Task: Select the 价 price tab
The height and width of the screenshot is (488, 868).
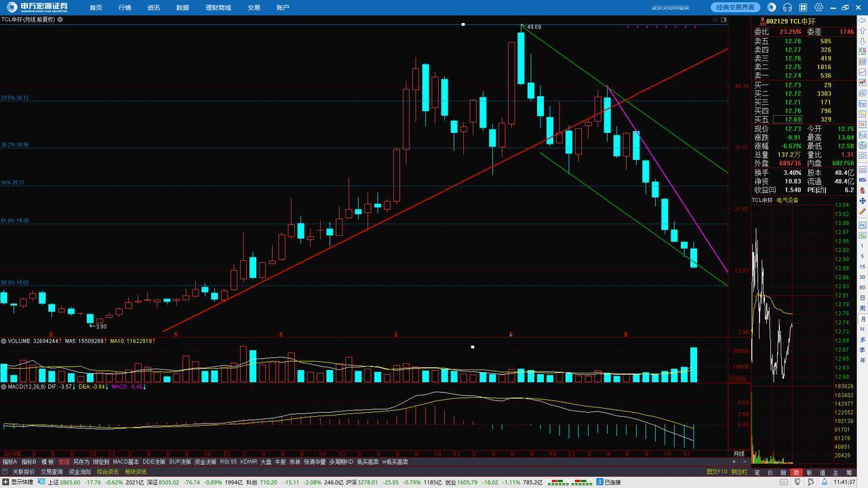Action: (770, 472)
